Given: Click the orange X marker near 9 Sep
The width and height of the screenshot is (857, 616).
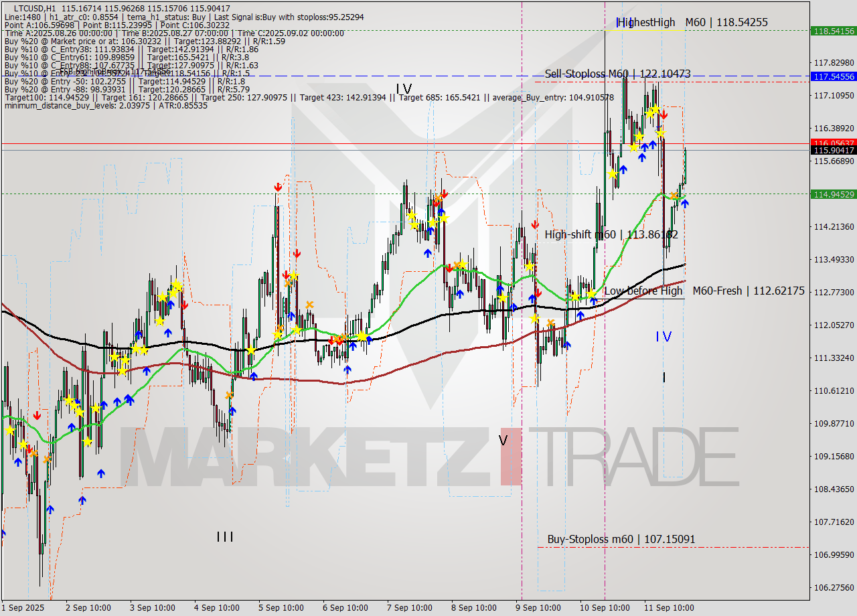Looking at the screenshot, I should (x=550, y=323).
